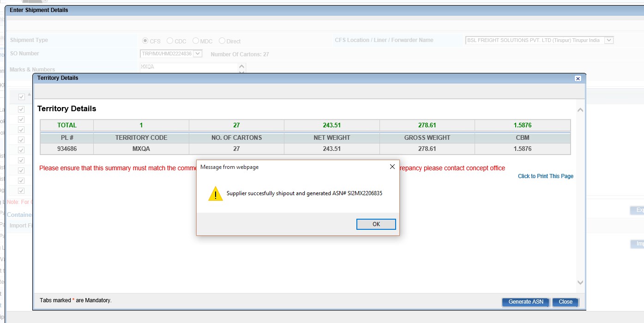Open the CFS Location forwarder name dropdown
Image resolution: width=644 pixels, height=323 pixels.
(608, 41)
